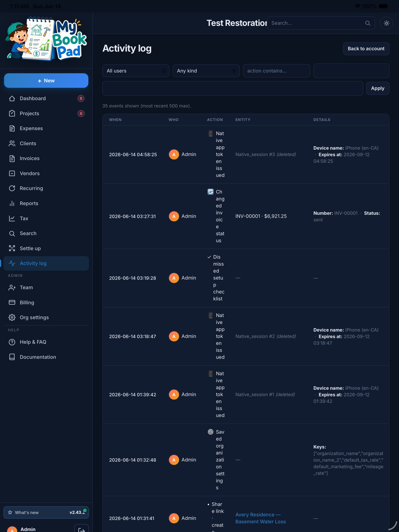Image resolution: width=399 pixels, height=532 pixels.
Task: Click the Projects clipboard icon
Action: (12, 113)
